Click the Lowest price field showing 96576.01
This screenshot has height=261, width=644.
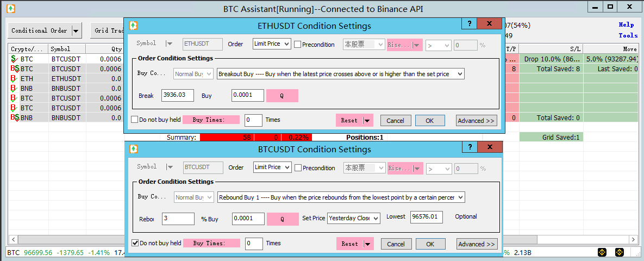[x=426, y=216]
